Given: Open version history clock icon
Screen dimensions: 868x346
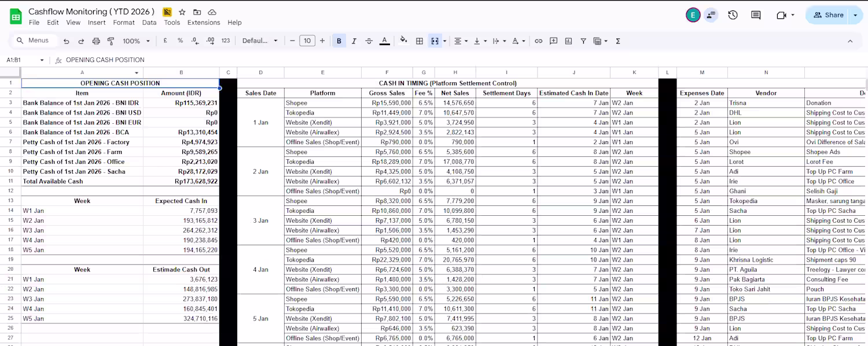Looking at the screenshot, I should 733,15.
